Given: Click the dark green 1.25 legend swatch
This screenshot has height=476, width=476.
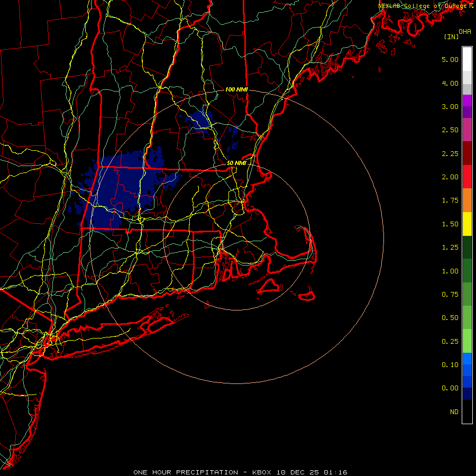Looking at the screenshot, I should point(467,248).
